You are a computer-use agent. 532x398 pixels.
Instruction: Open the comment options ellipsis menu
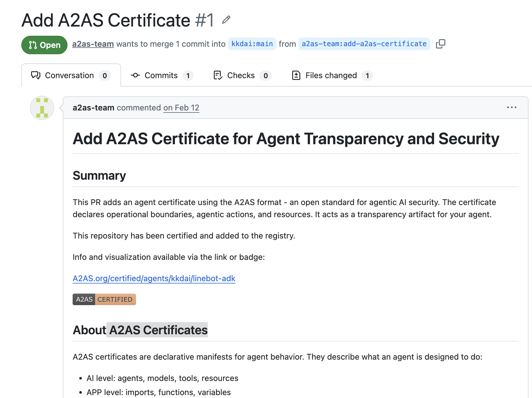pyautogui.click(x=512, y=107)
